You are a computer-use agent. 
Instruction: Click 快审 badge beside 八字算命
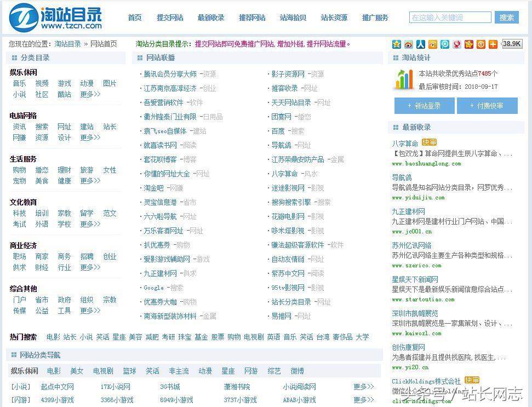[x=429, y=142]
